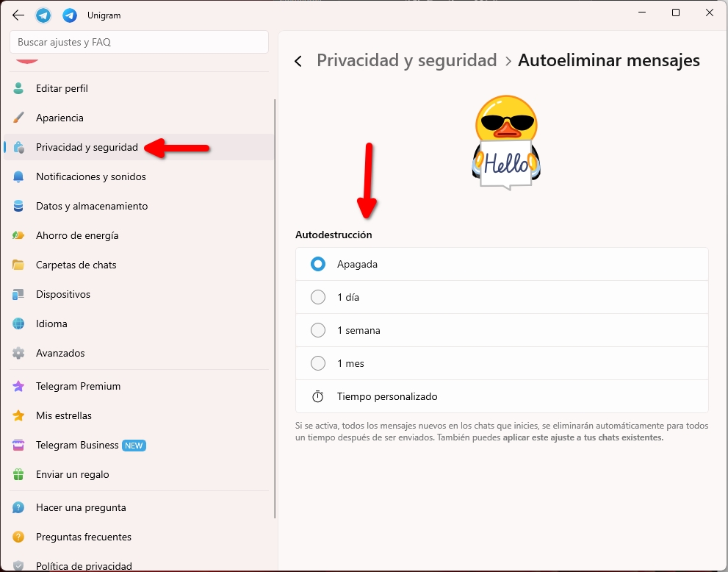Click the Telegram Business shop icon
The image size is (728, 572).
[x=18, y=445]
